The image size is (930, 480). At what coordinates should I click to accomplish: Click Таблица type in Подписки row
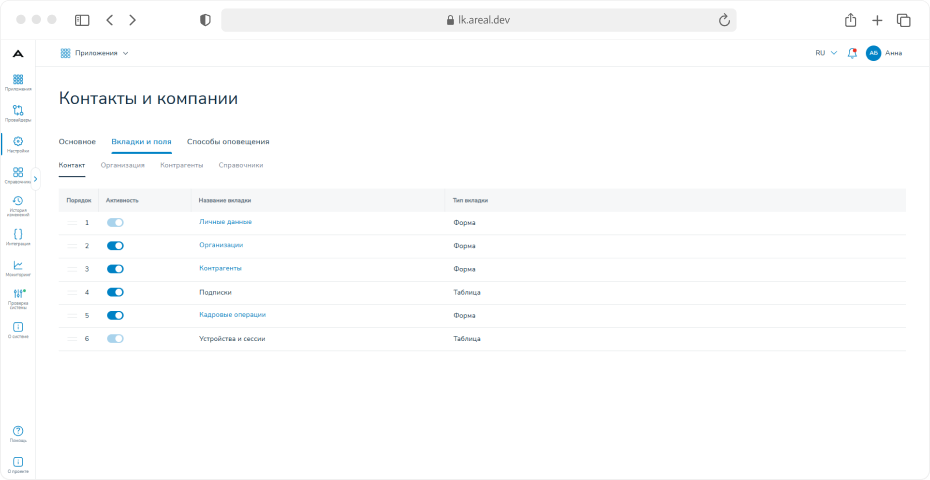(x=467, y=293)
